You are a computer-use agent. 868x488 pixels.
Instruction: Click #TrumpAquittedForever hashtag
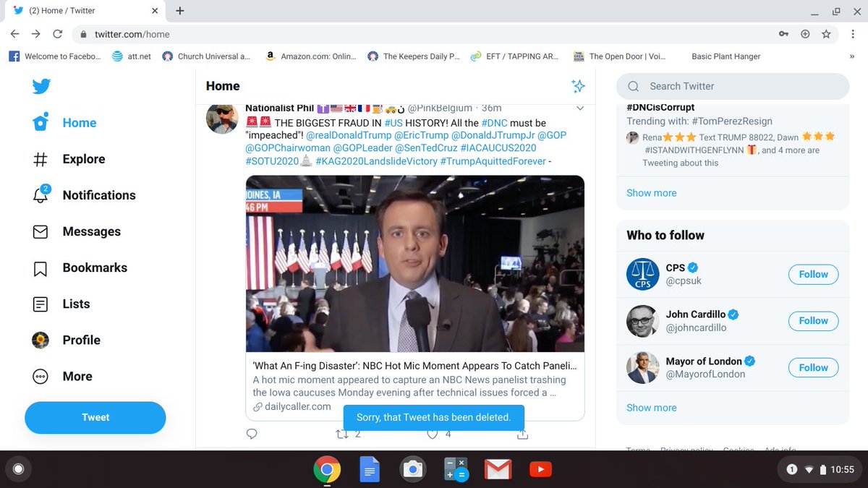point(493,161)
